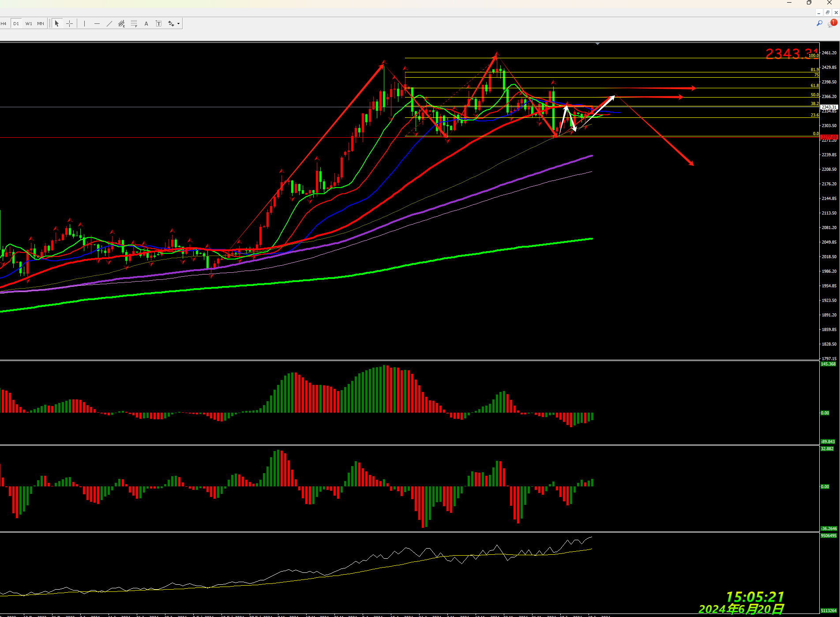Open the search magnifier
Viewport: 840px width, 617px height.
pos(819,23)
